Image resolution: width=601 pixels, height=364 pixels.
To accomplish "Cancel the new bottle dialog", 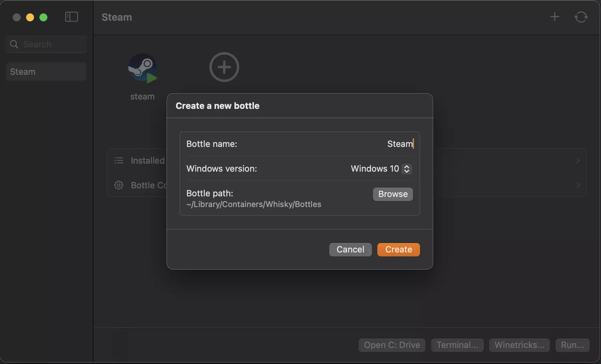I will pyautogui.click(x=350, y=249).
